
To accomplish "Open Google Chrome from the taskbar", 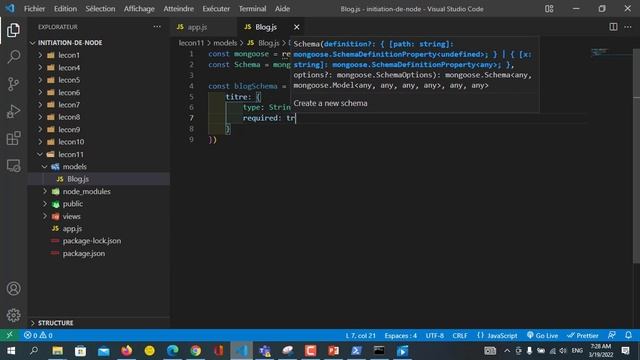I will (196, 351).
